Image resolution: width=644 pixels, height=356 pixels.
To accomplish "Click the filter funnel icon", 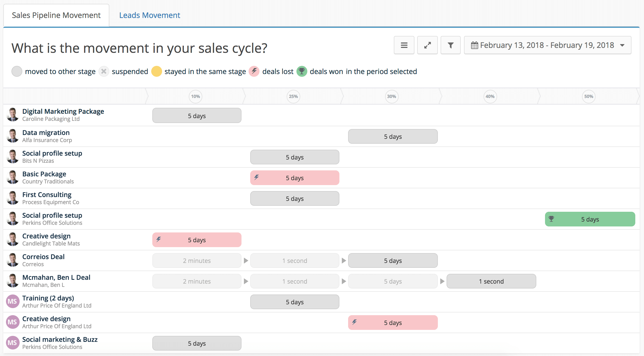I will tap(450, 45).
